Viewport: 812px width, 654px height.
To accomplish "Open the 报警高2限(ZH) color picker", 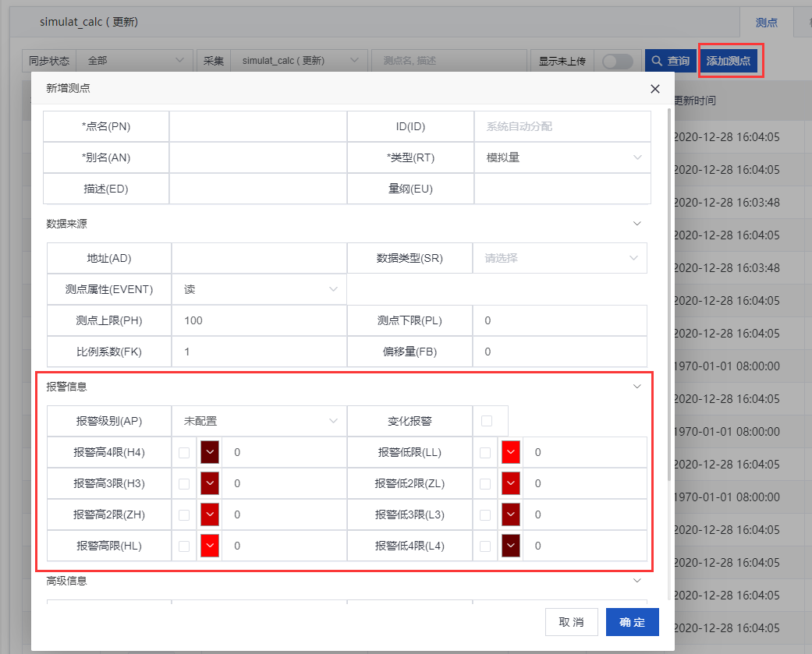I will 210,514.
